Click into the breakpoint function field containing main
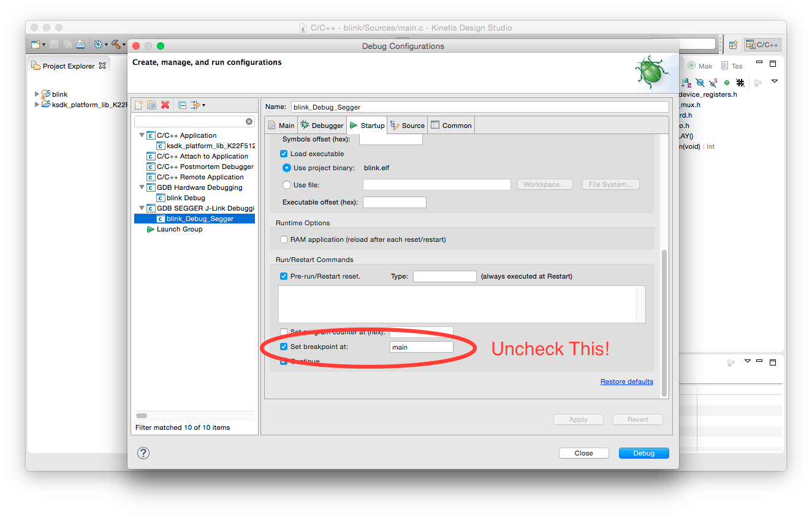Screen dimensions: 812x518 421,347
